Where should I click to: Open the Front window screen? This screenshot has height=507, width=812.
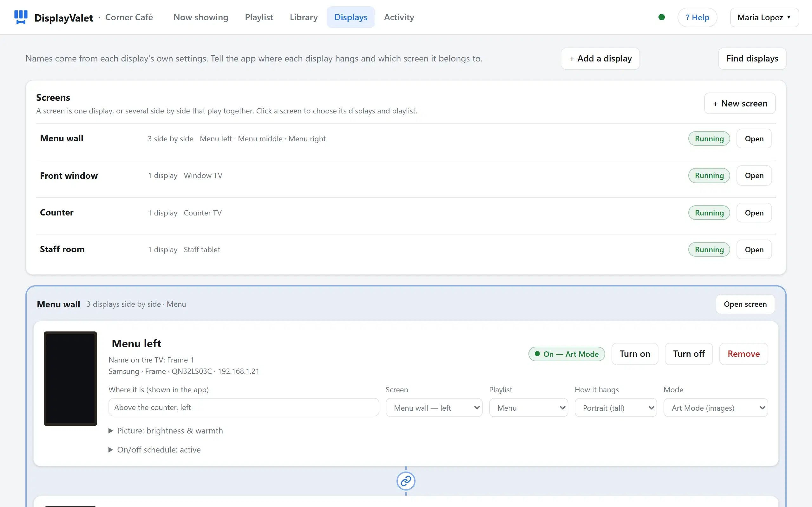754,175
